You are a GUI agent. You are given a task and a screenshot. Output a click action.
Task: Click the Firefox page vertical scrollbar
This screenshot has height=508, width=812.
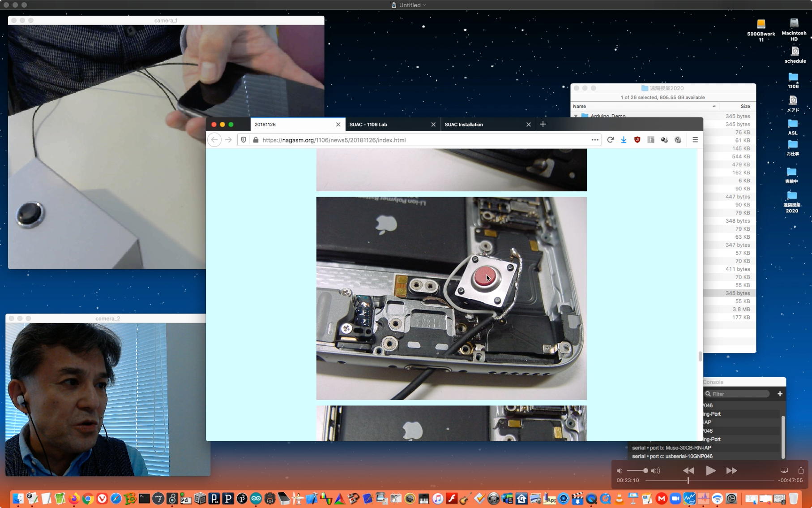point(700,356)
